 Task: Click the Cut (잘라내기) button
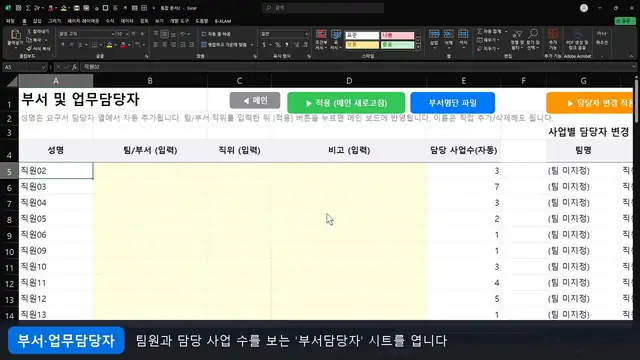pyautogui.click(x=38, y=31)
